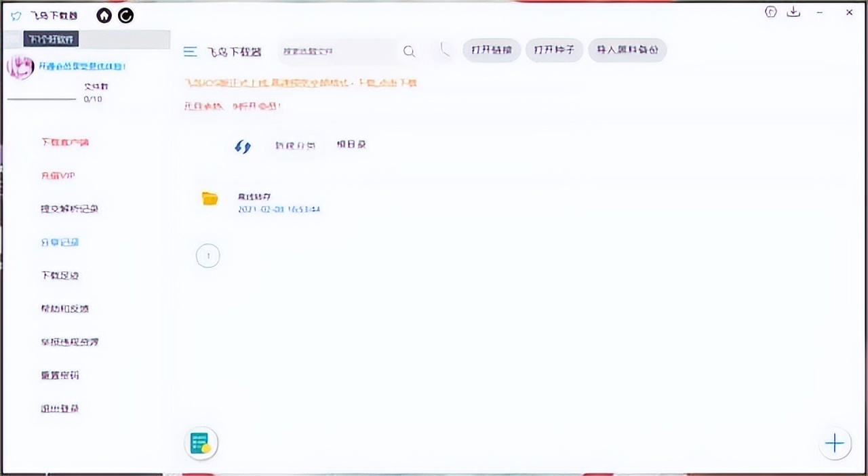Click the download tray icon at top right
868x476 pixels.
(793, 12)
